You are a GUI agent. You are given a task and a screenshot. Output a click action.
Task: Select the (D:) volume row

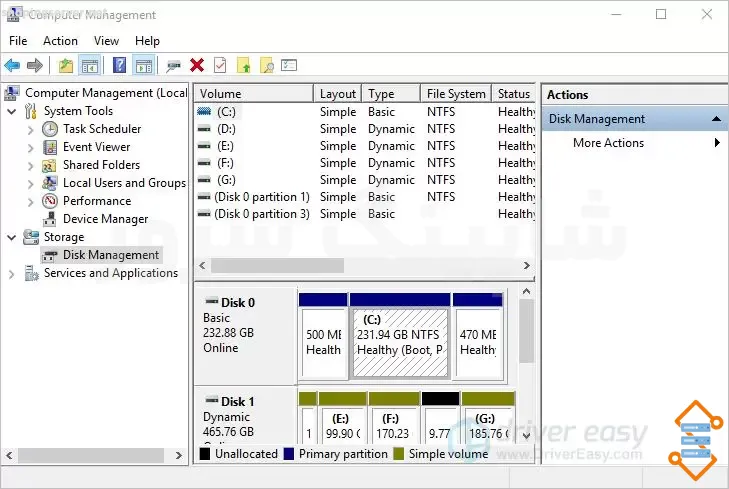click(365, 129)
